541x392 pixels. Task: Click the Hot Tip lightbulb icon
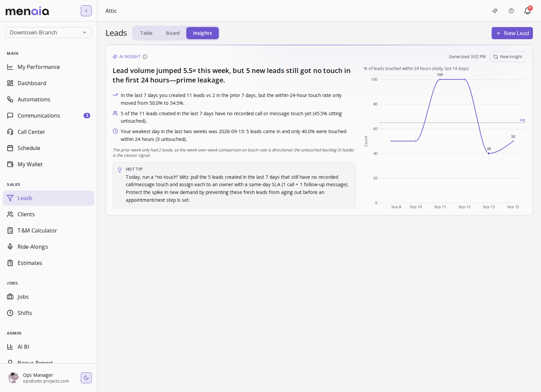(x=120, y=170)
